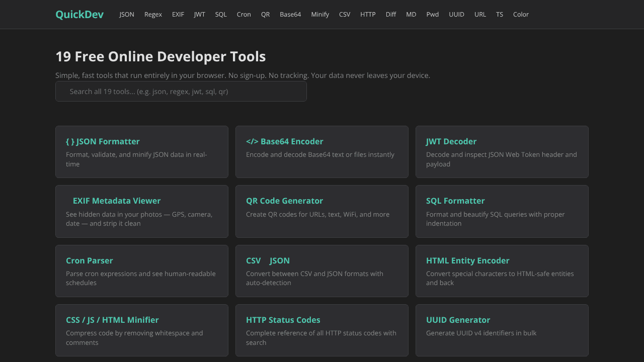The width and height of the screenshot is (644, 362).
Task: Open QR in the top navigation
Action: (x=266, y=15)
